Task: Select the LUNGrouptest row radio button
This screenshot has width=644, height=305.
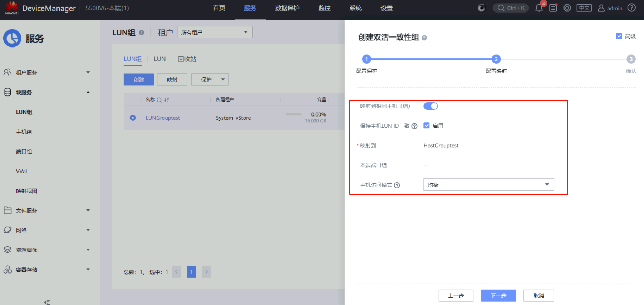Action: (x=133, y=118)
